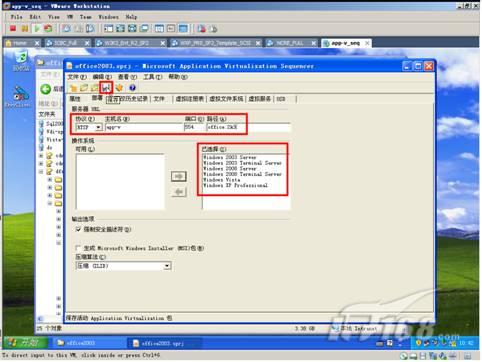Click the left arrow to remove OS
The image size is (482, 362).
(x=179, y=192)
